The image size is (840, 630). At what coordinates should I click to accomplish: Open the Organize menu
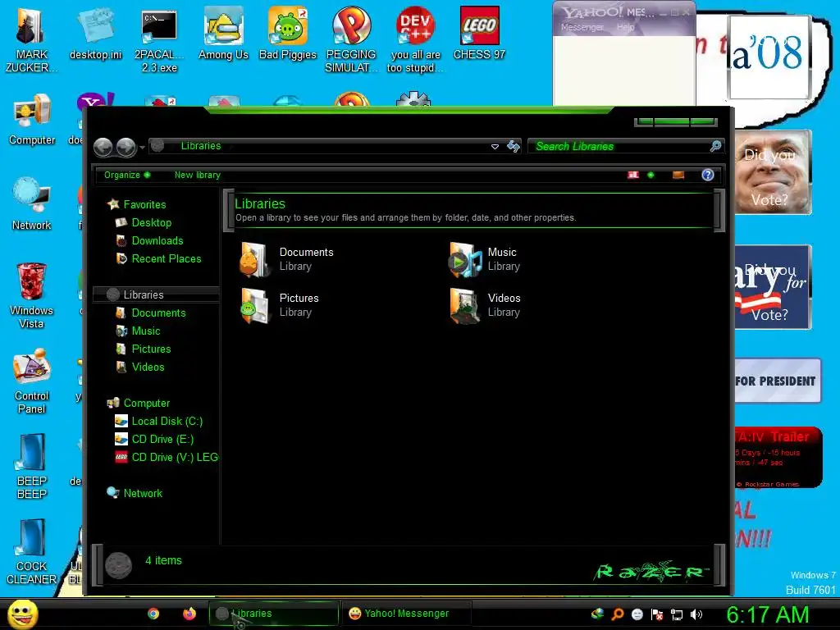(x=127, y=176)
